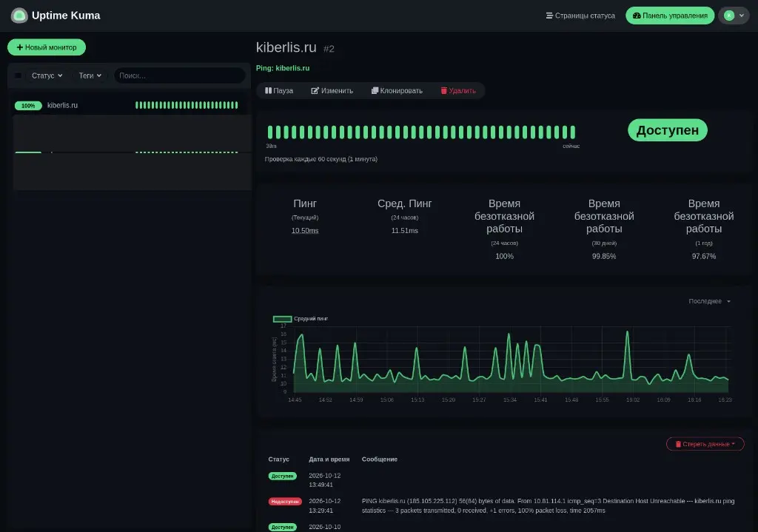Open the Ping: kiberlis.ru link

[x=283, y=68]
